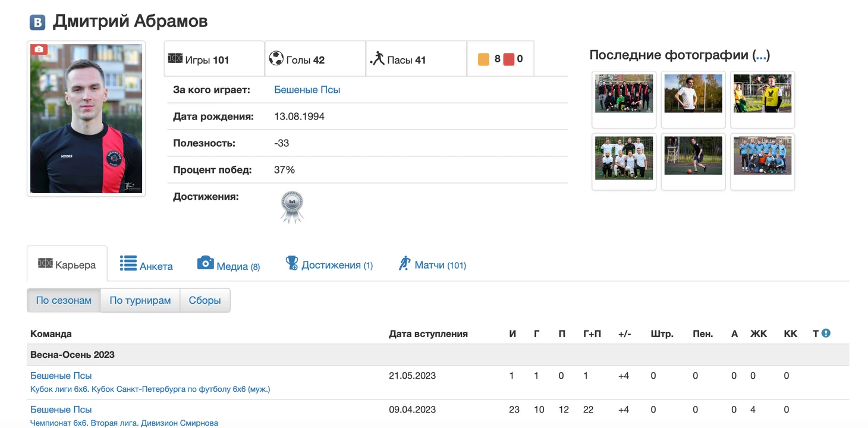Go to the Матчи (101) tab

point(432,265)
